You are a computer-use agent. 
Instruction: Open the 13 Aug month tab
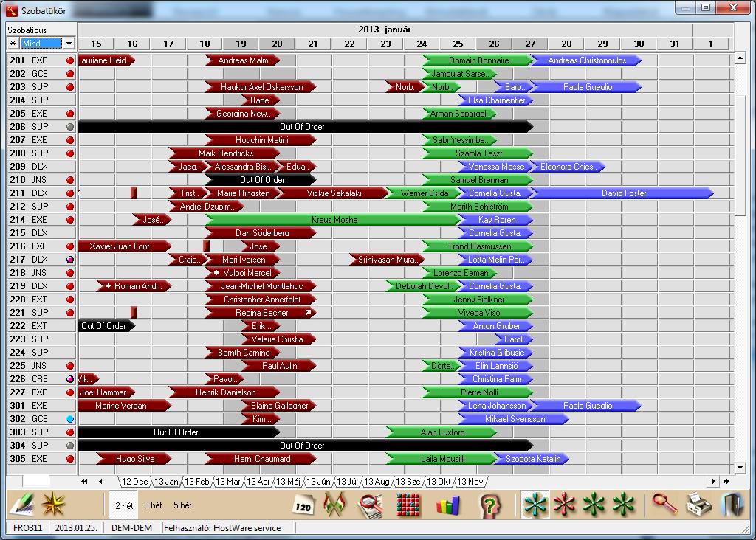coord(377,482)
